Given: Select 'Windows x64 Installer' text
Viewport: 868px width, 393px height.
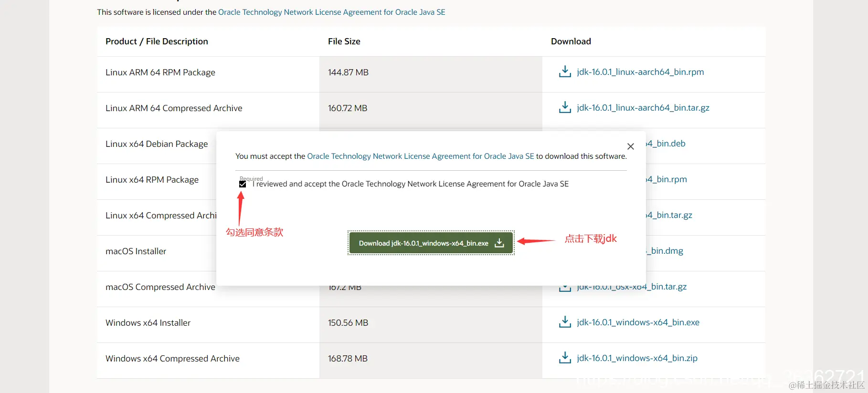Looking at the screenshot, I should tap(148, 323).
